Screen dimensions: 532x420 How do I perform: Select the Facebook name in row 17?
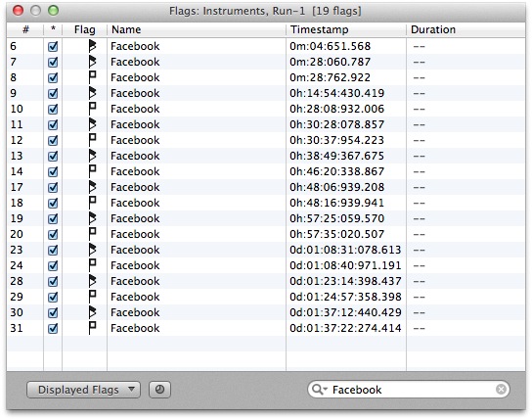[135, 187]
